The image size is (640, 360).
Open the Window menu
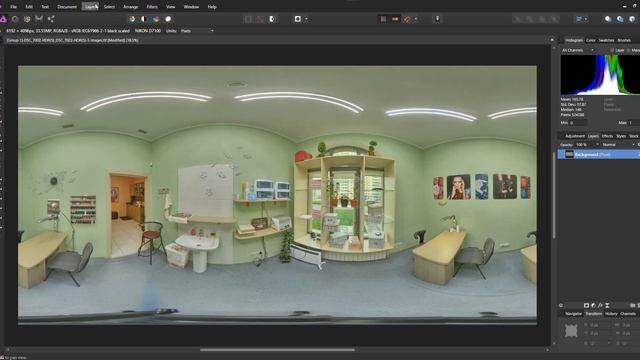tap(191, 7)
